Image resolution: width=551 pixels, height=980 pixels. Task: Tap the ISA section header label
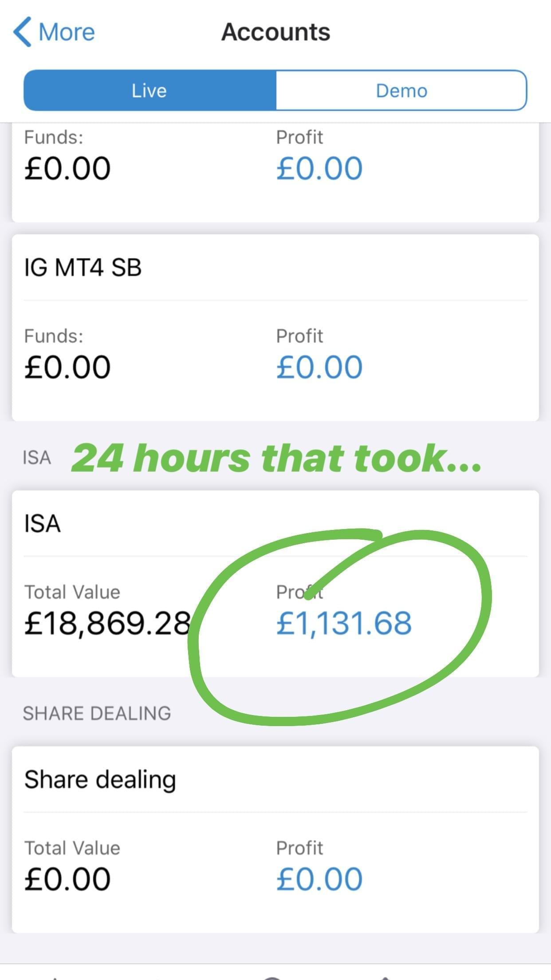point(37,458)
